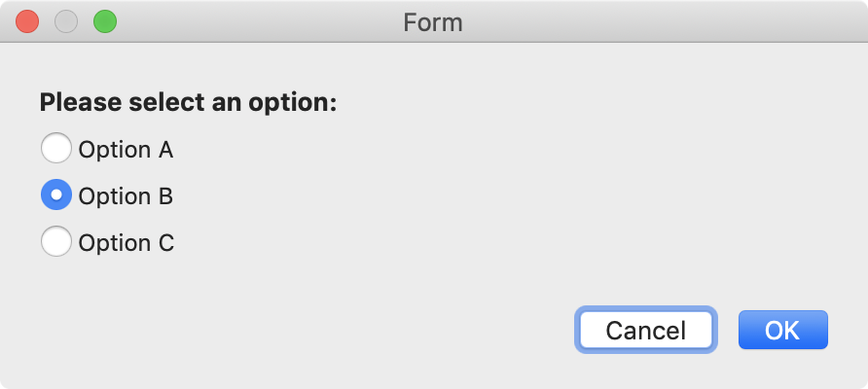
Task: Click the "Option A" text label
Action: (126, 150)
